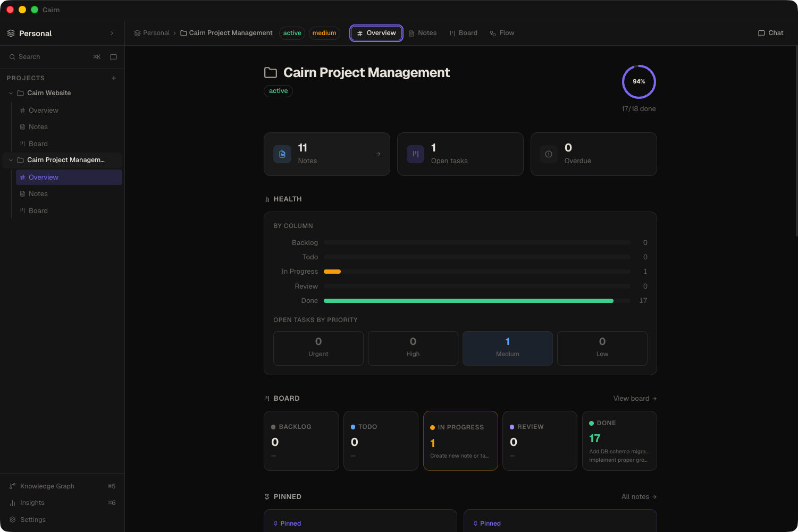Image resolution: width=798 pixels, height=532 pixels.
Task: Open Notes under Cairn Website
Action: point(69,127)
